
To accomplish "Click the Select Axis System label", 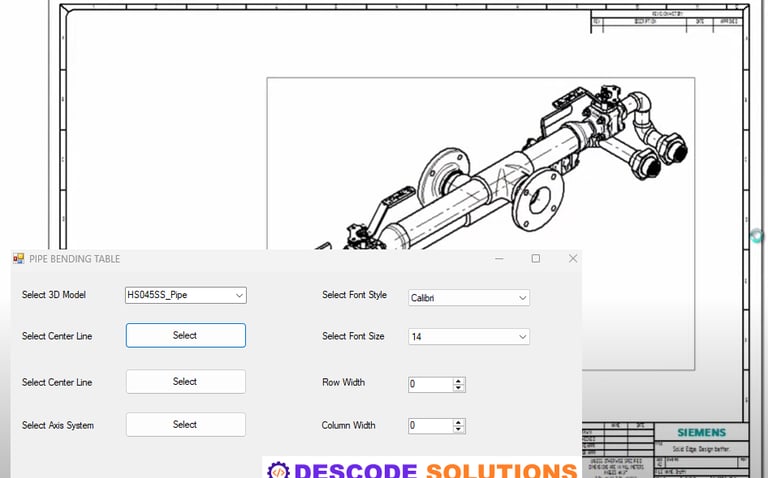I will 58,426.
